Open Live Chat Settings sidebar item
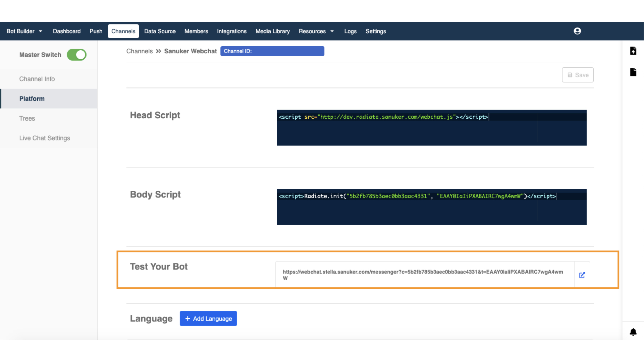Viewport: 644px width, 362px height. click(x=45, y=138)
